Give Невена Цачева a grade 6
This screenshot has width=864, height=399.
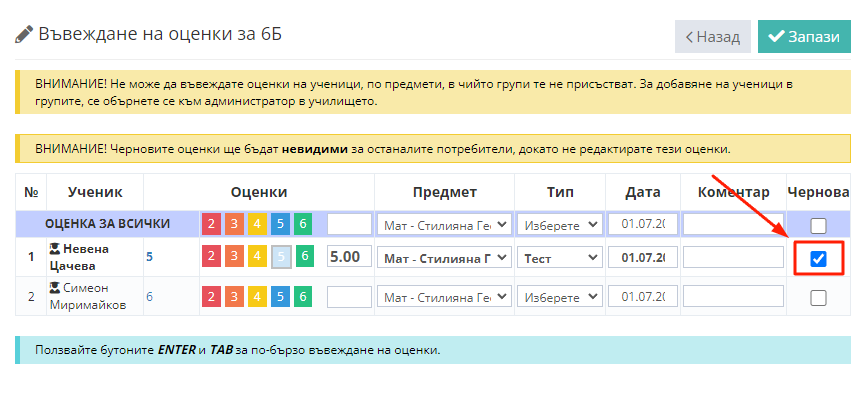click(x=305, y=257)
